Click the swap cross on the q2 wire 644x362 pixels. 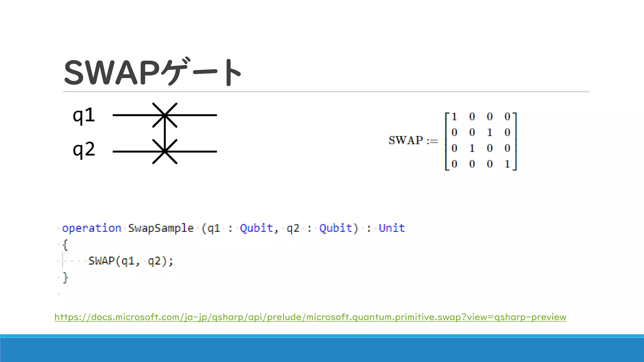pos(165,151)
